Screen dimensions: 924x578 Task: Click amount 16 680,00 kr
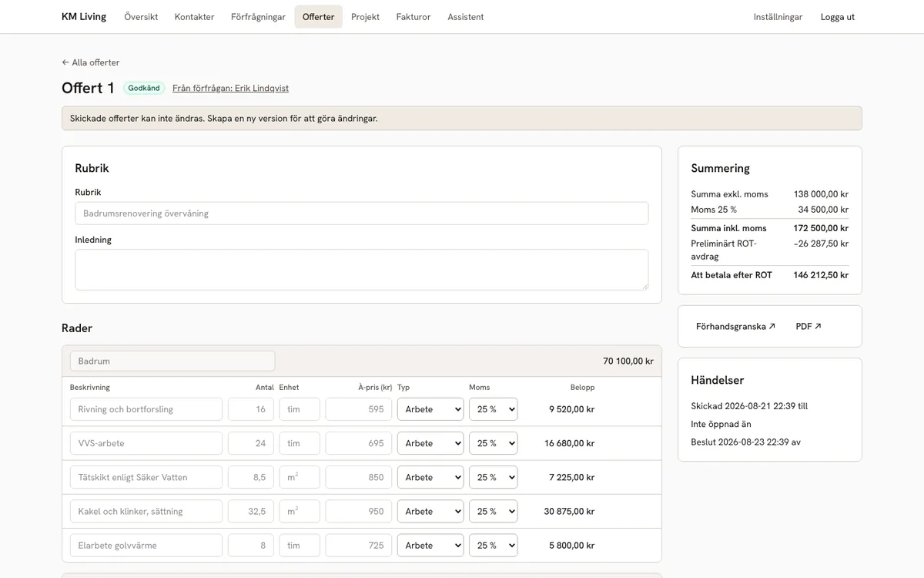pyautogui.click(x=569, y=443)
